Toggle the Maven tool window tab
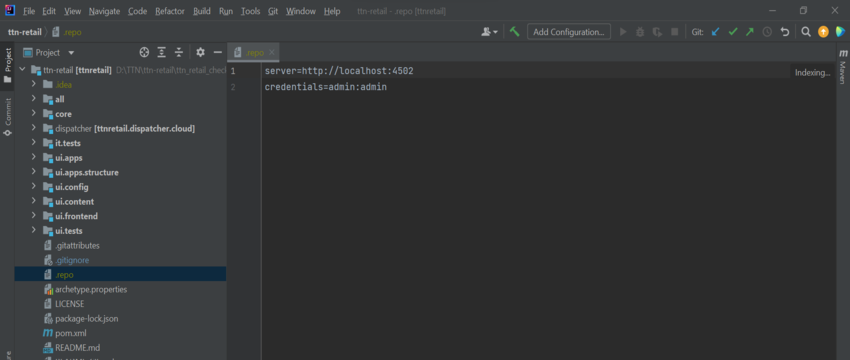This screenshot has height=360, width=850. [x=842, y=67]
